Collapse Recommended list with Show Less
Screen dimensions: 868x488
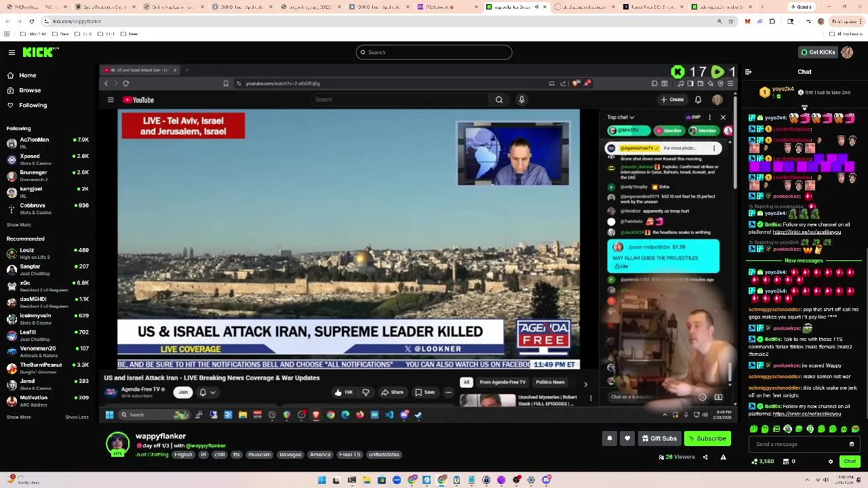click(77, 417)
